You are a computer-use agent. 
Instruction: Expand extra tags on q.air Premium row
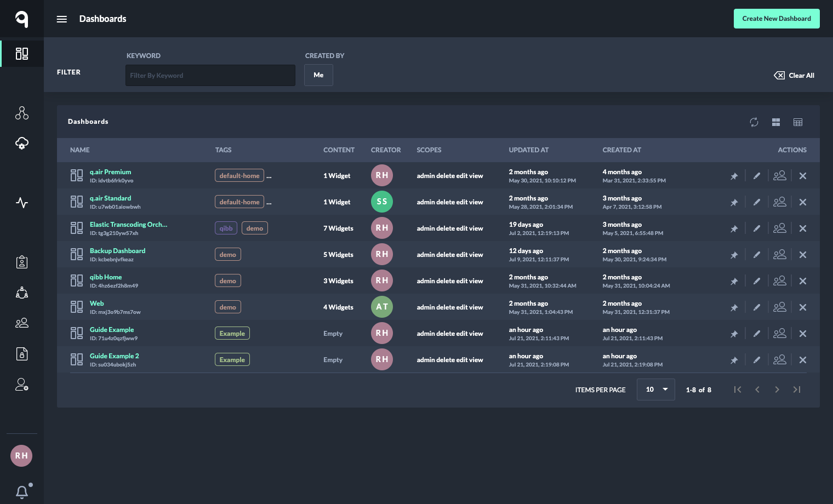(x=269, y=176)
